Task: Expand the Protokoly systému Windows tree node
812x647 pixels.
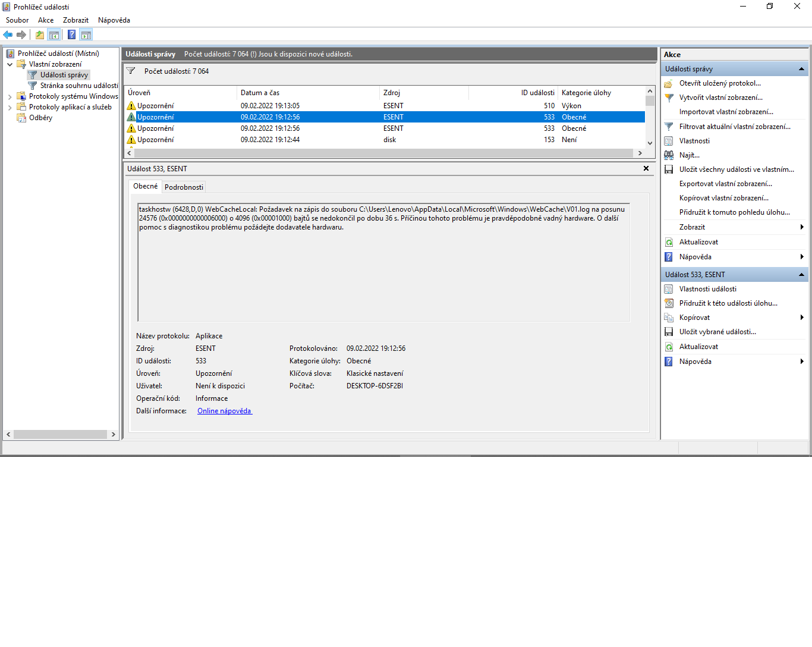Action: (10, 96)
